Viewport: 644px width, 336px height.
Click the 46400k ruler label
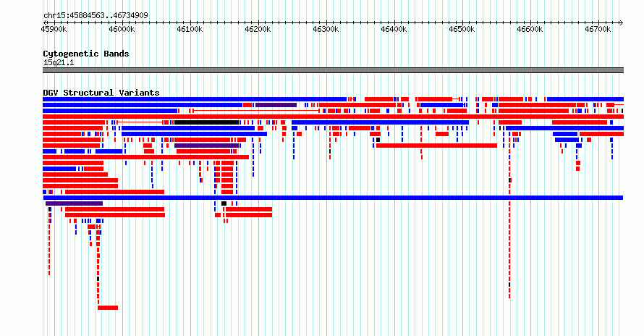pos(394,29)
